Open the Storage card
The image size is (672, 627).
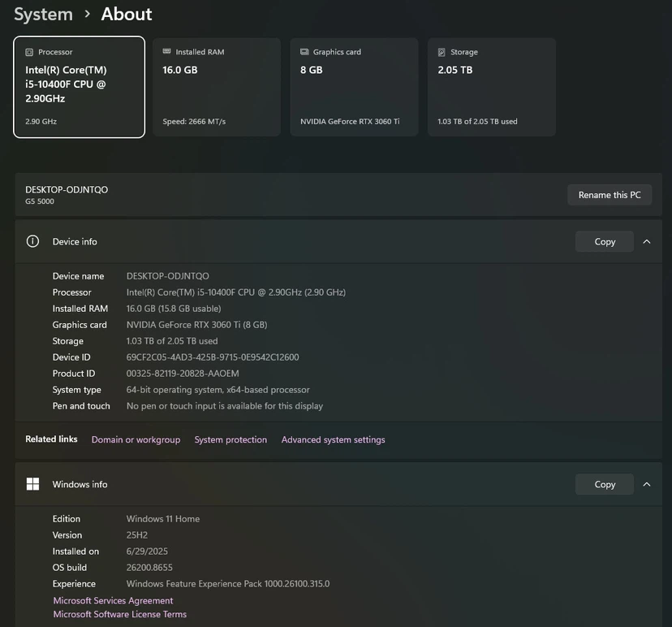[492, 87]
